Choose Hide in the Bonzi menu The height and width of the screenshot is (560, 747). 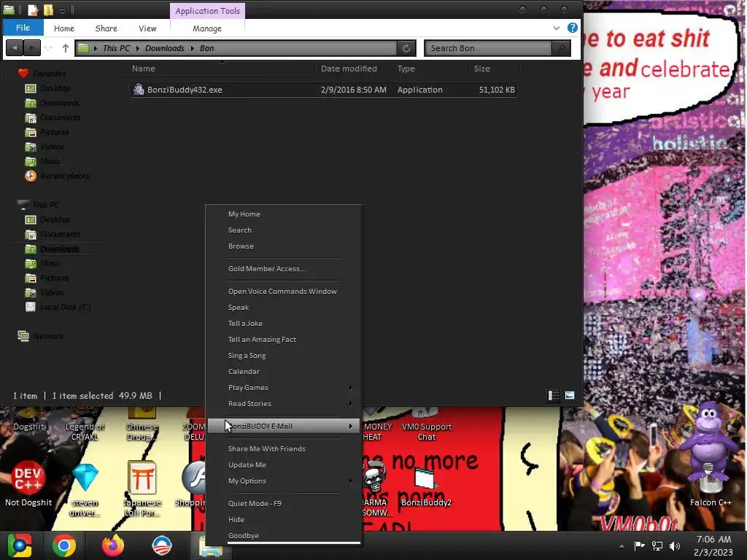tap(284, 519)
